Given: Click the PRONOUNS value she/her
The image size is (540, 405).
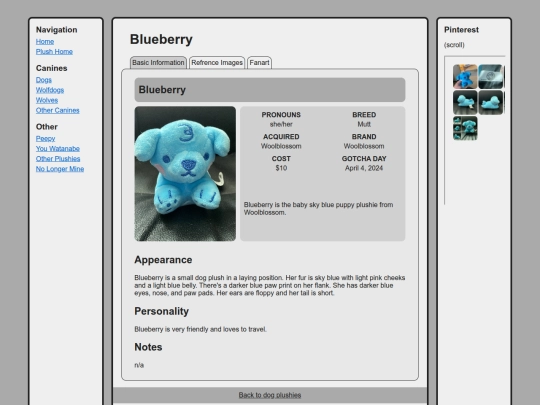Looking at the screenshot, I should coord(281,124).
